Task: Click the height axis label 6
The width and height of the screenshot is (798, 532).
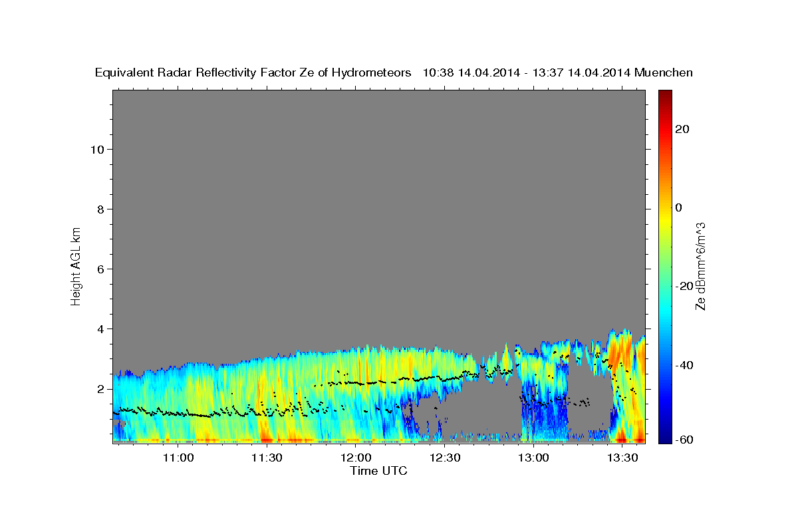Action: click(x=101, y=269)
